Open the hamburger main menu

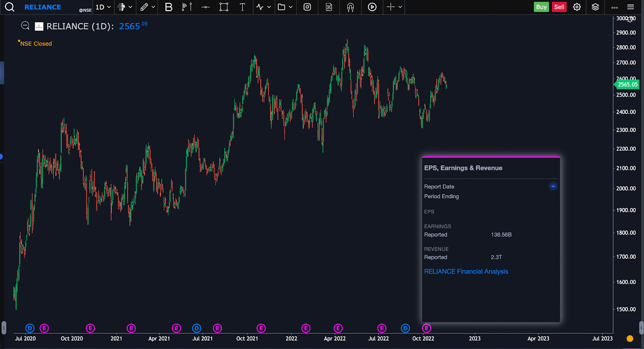click(631, 7)
